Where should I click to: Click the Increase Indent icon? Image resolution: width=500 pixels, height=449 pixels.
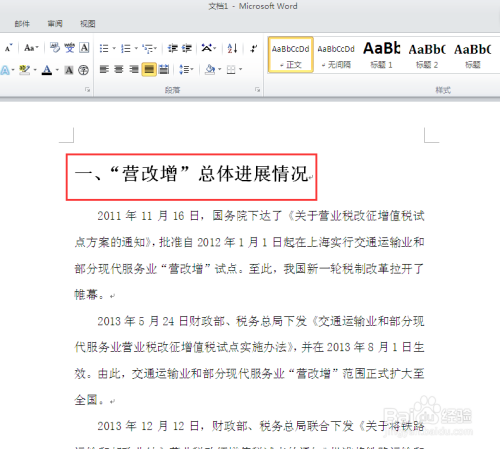(186, 49)
